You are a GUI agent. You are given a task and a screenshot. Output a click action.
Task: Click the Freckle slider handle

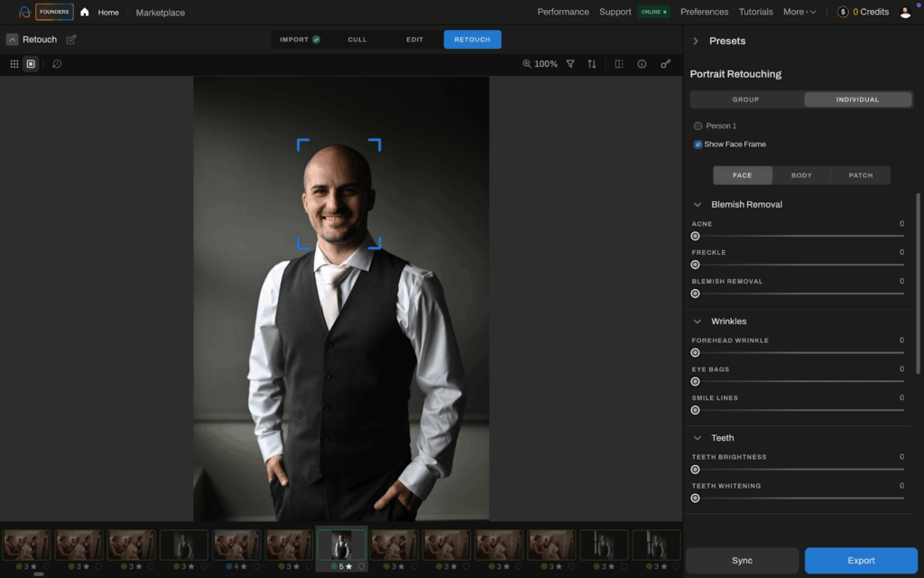coord(696,265)
